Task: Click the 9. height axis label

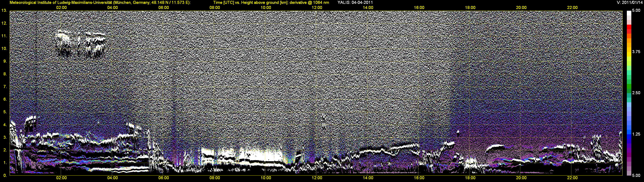Action: (x=5, y=61)
